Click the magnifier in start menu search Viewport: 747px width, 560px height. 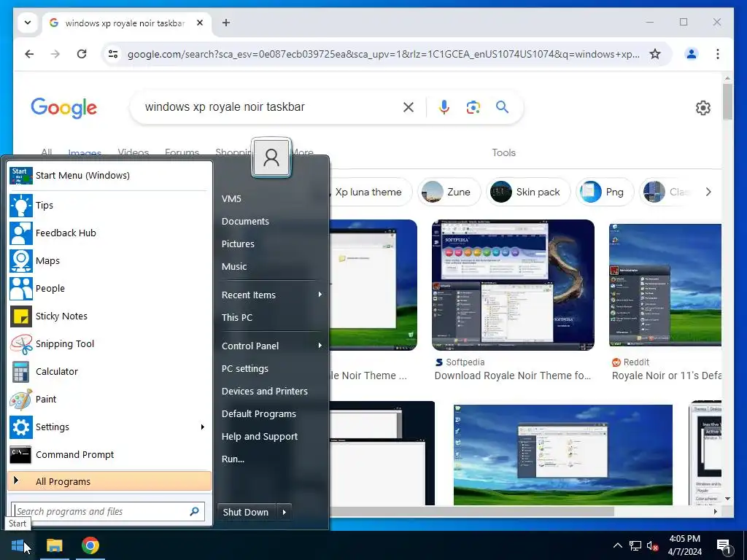[x=194, y=511]
